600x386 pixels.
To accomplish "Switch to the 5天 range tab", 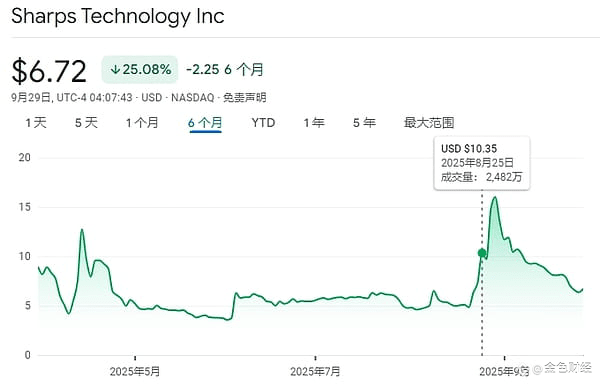I will coord(86,123).
